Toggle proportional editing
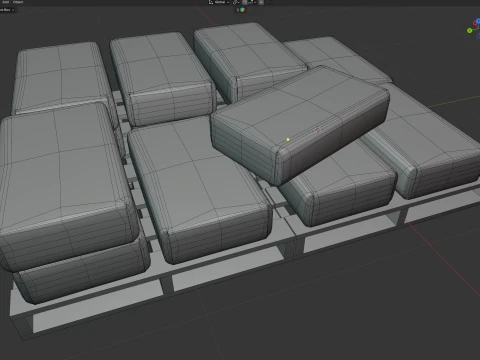 pos(261,2)
